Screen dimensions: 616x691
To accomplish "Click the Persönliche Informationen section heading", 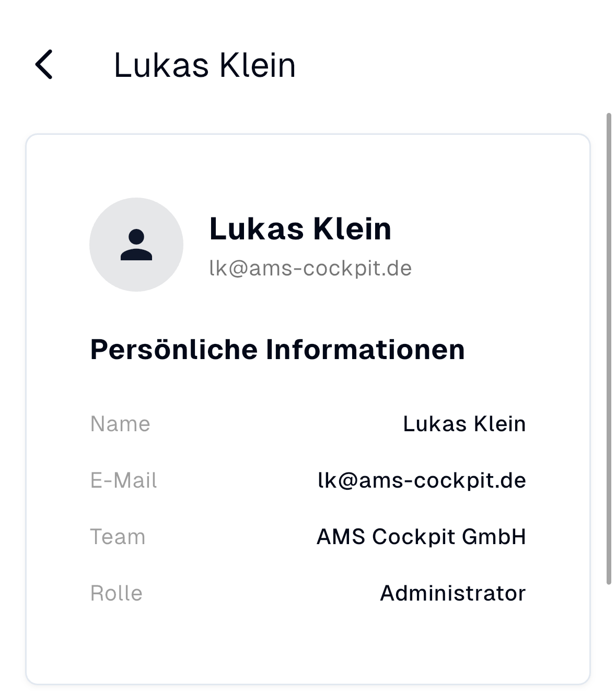I will [x=277, y=349].
